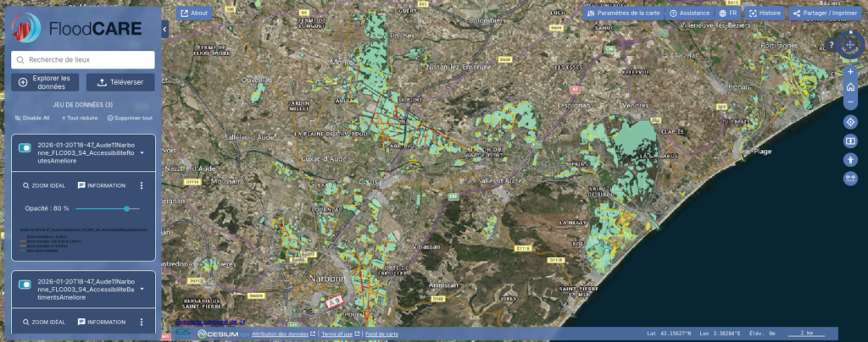This screenshot has width=868, height=342.
Task: Zoom in with the plus map control
Action: click(x=850, y=72)
